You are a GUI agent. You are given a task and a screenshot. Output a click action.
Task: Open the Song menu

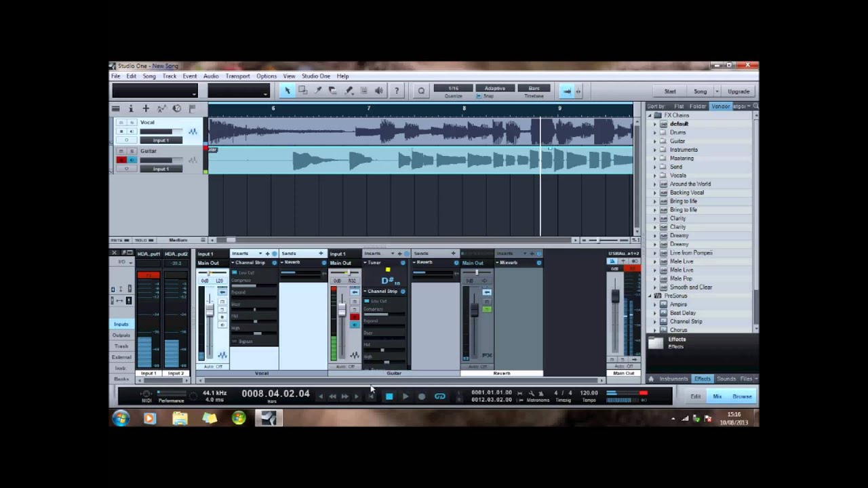(149, 77)
